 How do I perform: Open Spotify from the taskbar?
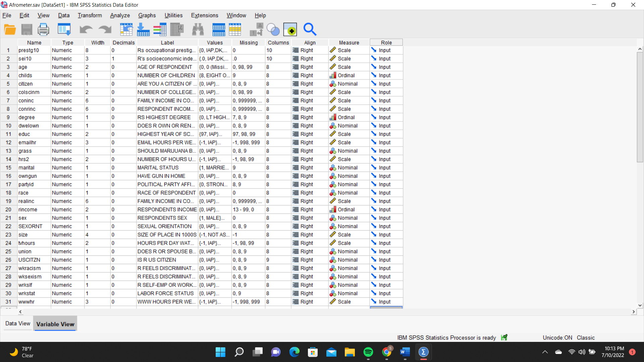pyautogui.click(x=368, y=352)
